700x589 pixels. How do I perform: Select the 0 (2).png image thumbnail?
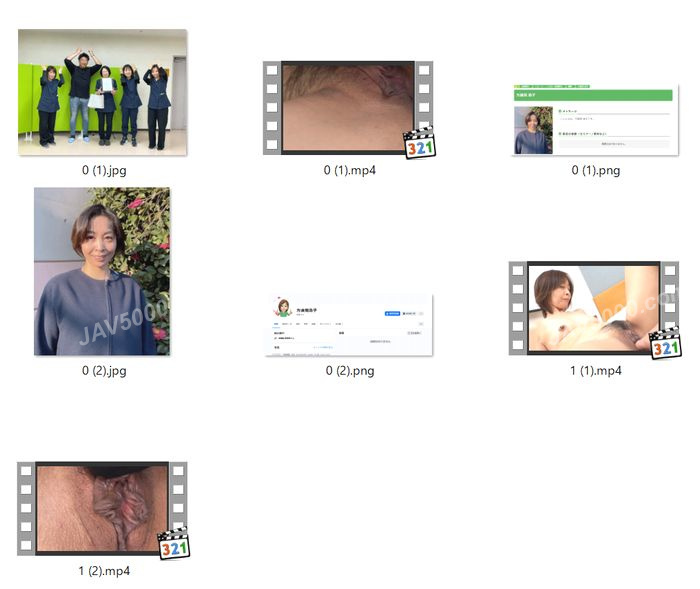[x=349, y=325]
